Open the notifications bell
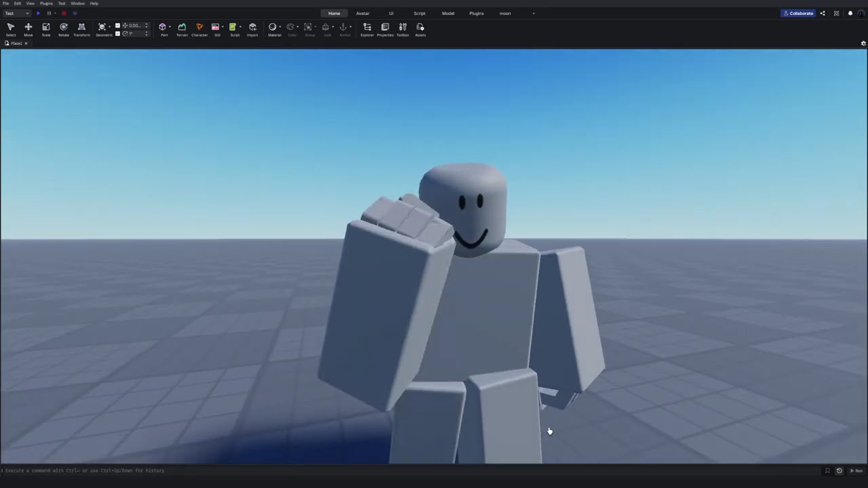This screenshot has width=868, height=488. (x=850, y=13)
